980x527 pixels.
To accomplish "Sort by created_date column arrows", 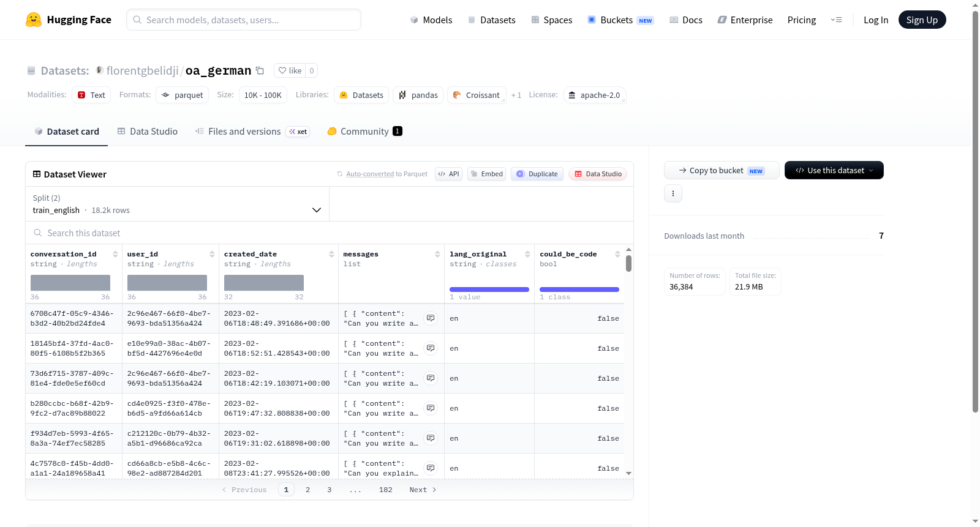I will pos(331,254).
